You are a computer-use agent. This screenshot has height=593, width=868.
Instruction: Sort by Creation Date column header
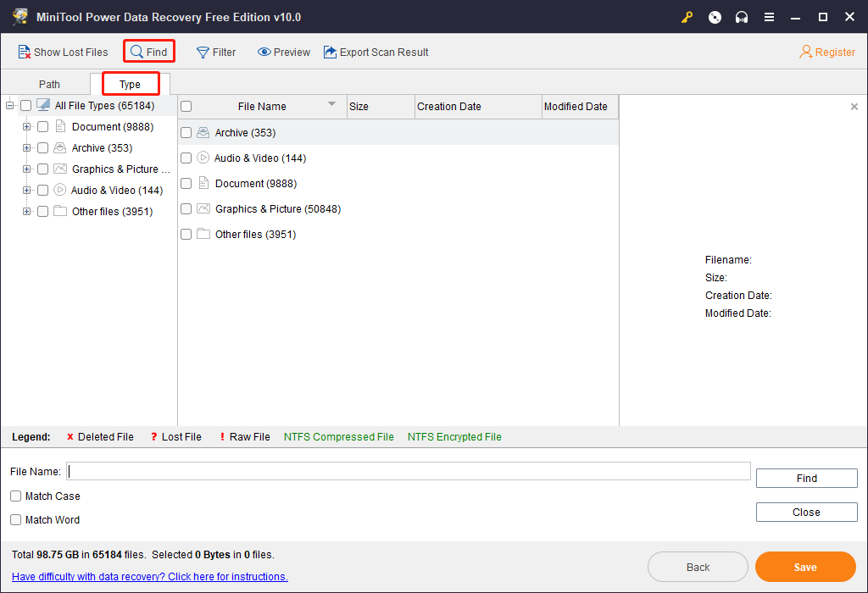pyautogui.click(x=478, y=106)
